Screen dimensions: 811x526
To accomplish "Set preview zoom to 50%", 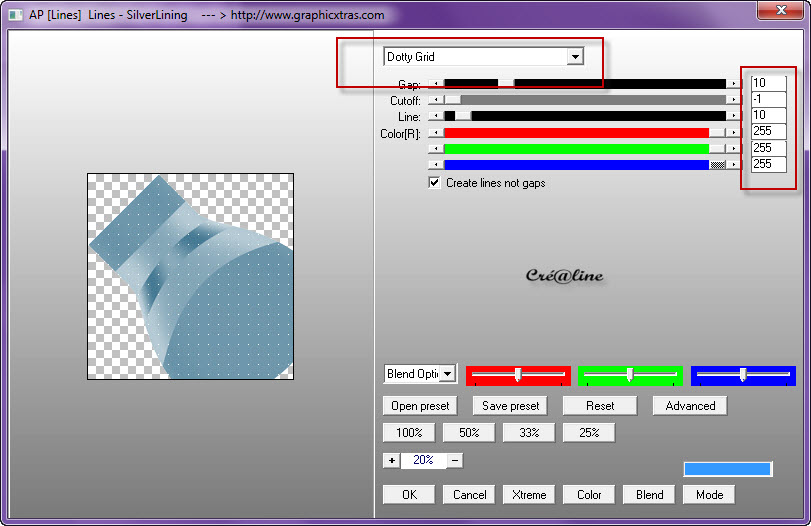I will coord(469,433).
